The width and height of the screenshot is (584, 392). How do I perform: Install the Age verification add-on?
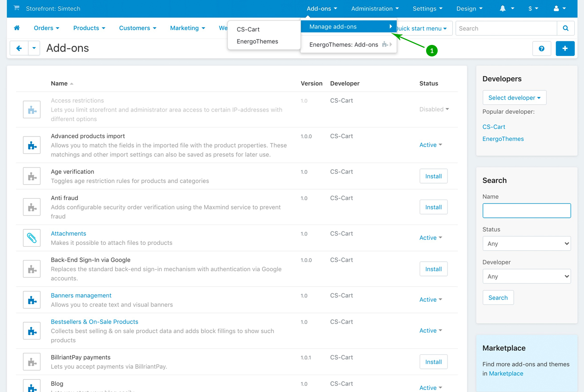point(433,176)
